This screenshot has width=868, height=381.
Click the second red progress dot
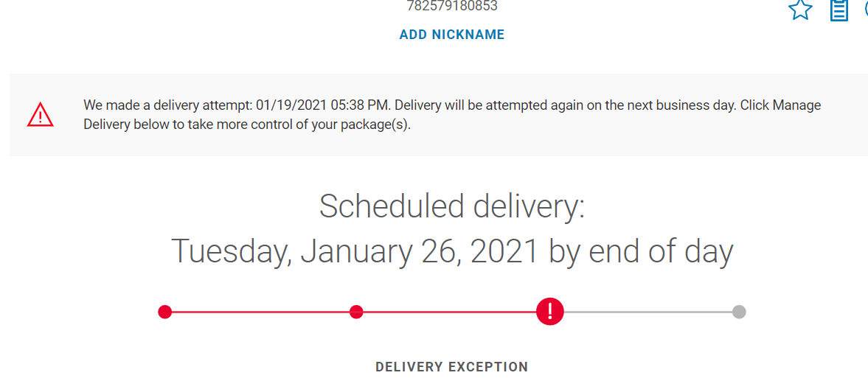pos(356,312)
